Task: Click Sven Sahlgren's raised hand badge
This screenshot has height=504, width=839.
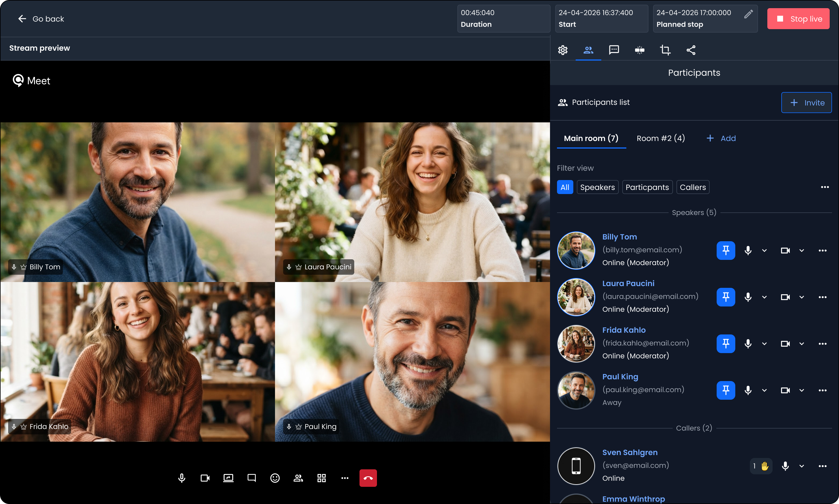Action: [761, 466]
